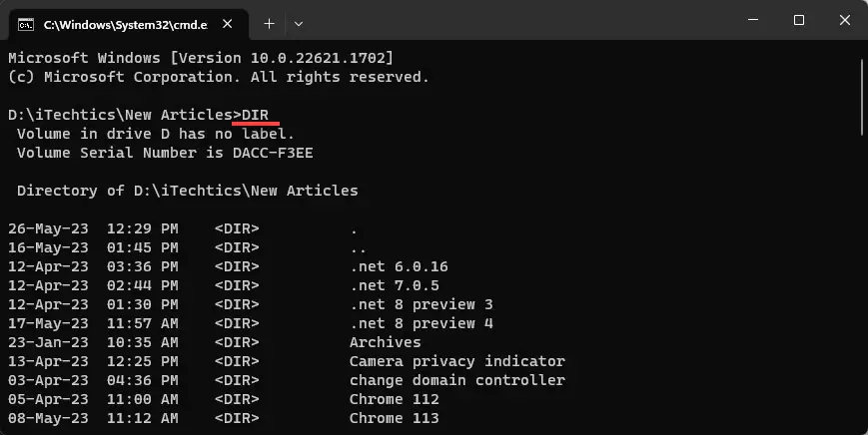868x435 pixels.
Task: Click the Archives directory entry
Action: tap(385, 342)
